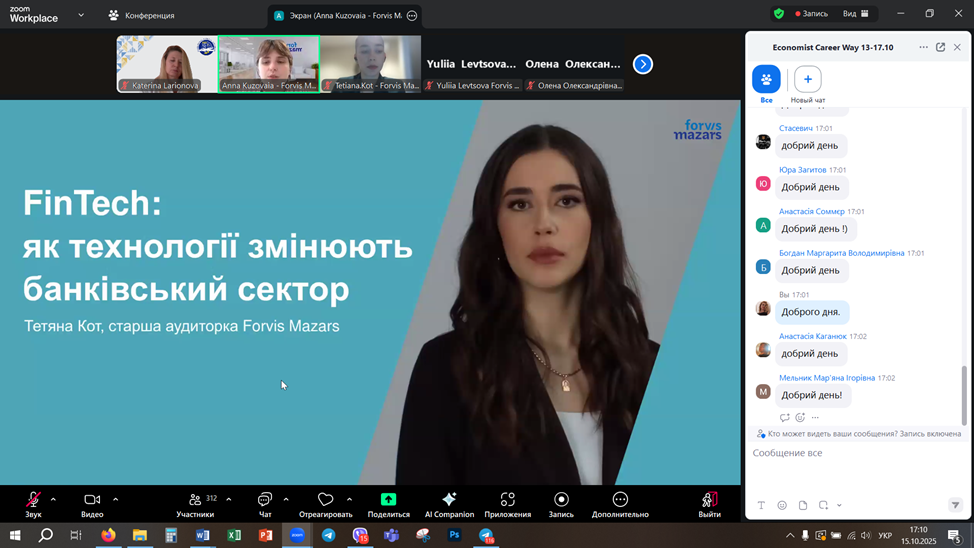The height and width of the screenshot is (548, 974).
Task: Click the Дополнительно more options icon
Action: point(620,503)
